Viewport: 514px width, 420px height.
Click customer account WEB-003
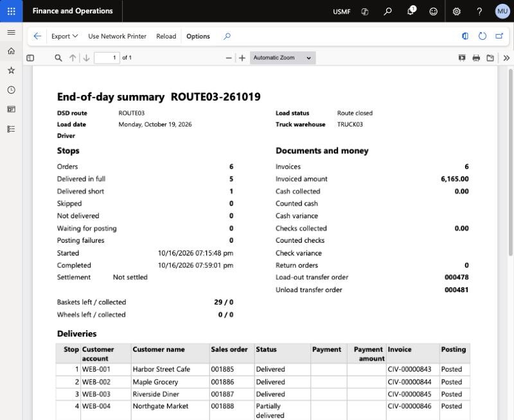[x=96, y=394]
